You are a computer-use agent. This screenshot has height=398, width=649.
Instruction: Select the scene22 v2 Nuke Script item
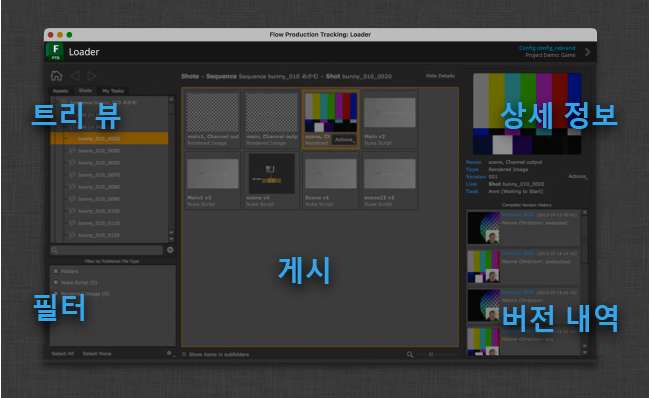[x=389, y=180]
